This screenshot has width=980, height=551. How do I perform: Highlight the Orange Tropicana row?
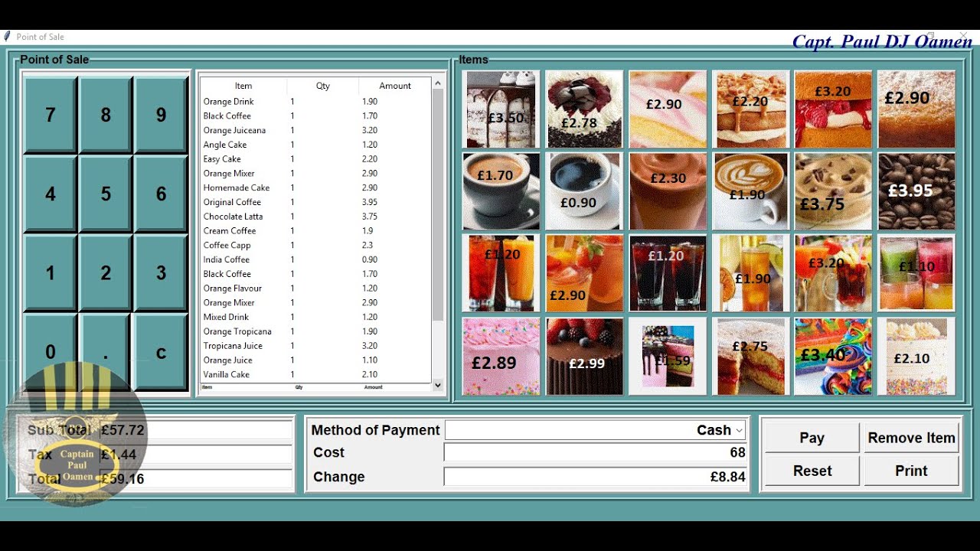[315, 331]
